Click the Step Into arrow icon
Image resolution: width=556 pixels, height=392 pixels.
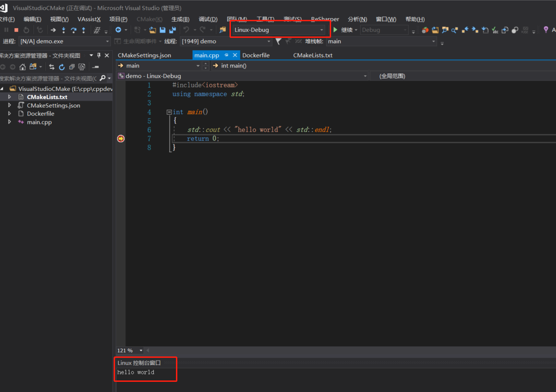(63, 30)
